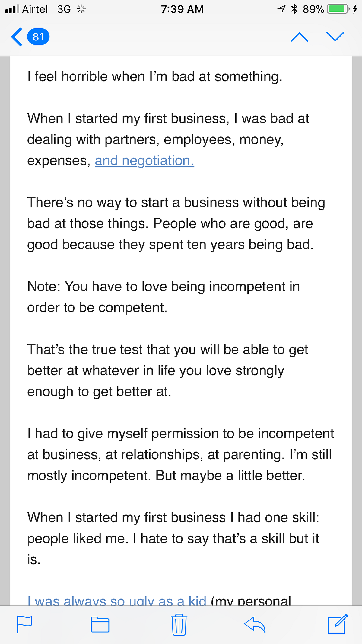This screenshot has width=362, height=644.
Task: Tap the Airtel carrier label
Action: click(x=35, y=9)
